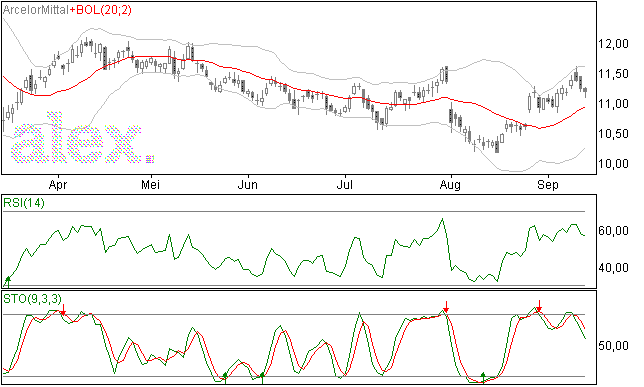This screenshot has width=644, height=387.
Task: Select the Jun month label
Action: [x=248, y=185]
